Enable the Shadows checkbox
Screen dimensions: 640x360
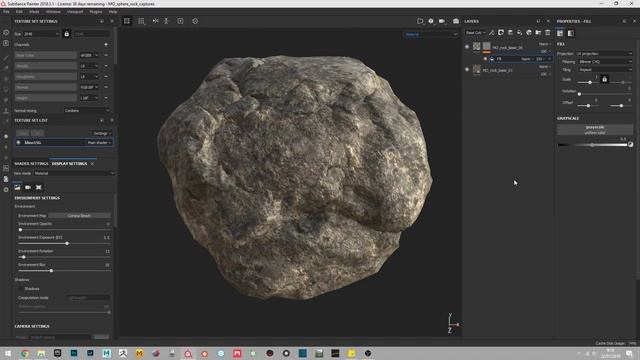pos(21,289)
